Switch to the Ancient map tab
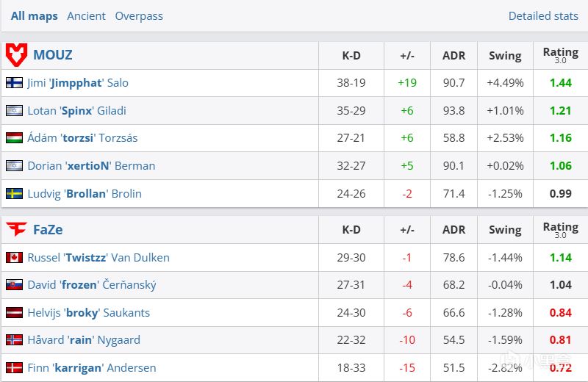 [x=86, y=15]
